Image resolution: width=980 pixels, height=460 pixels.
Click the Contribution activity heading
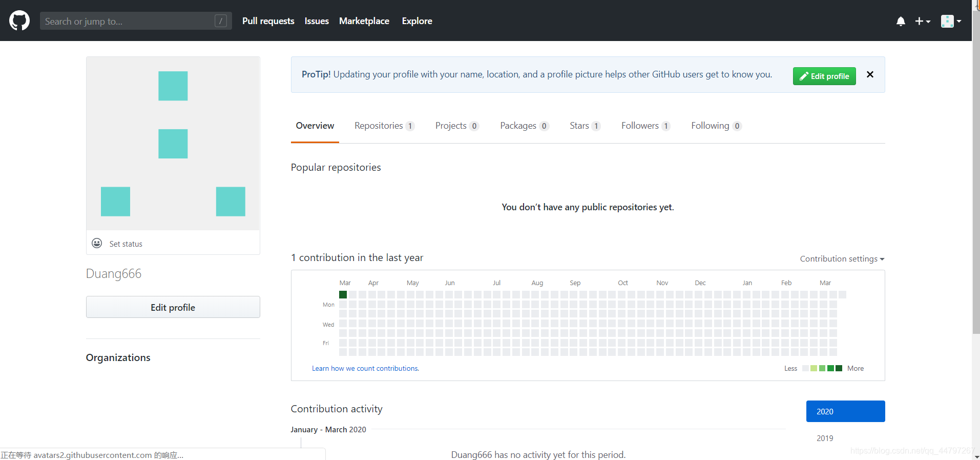point(337,409)
